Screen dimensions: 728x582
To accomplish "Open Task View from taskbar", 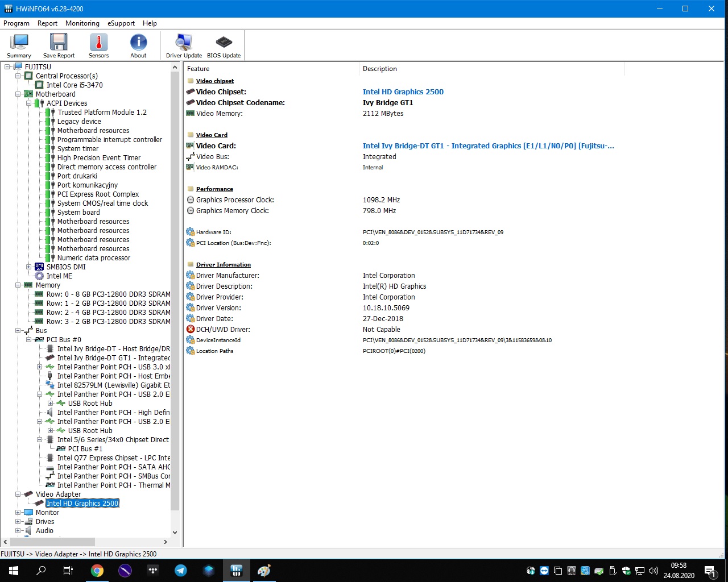I will [68, 571].
